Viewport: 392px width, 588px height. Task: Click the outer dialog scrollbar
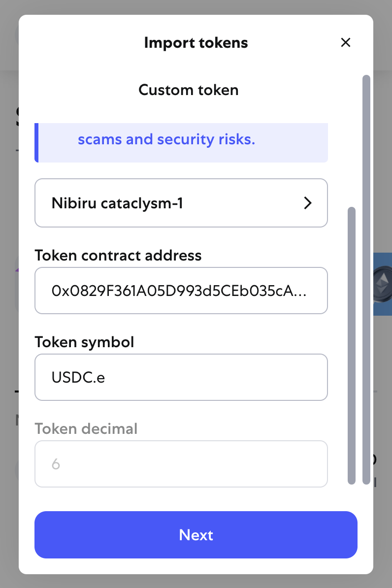[366, 280]
